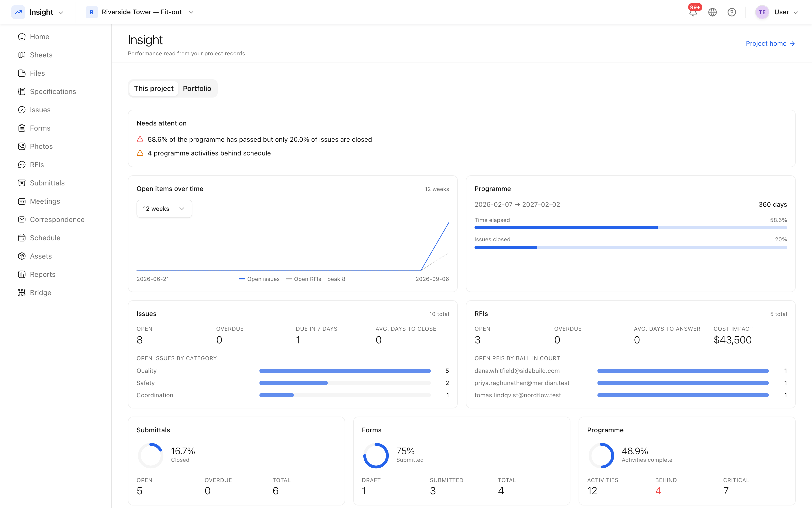Click the Insight trend-line logo icon
Viewport: 812px width, 508px height.
click(x=18, y=12)
